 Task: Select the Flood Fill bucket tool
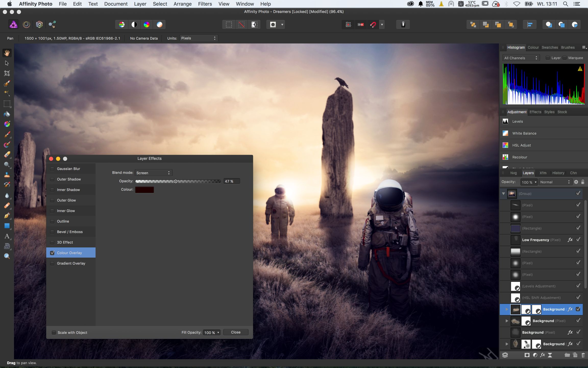pos(7,114)
